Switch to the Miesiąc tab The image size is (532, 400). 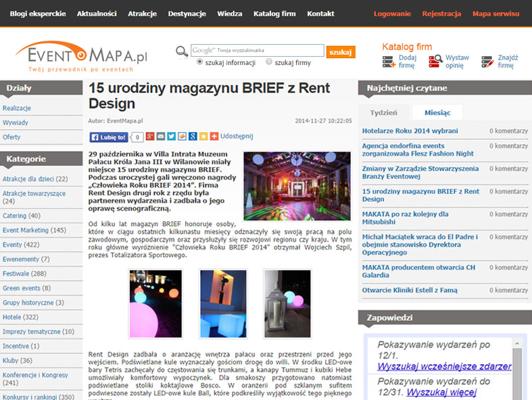437,112
